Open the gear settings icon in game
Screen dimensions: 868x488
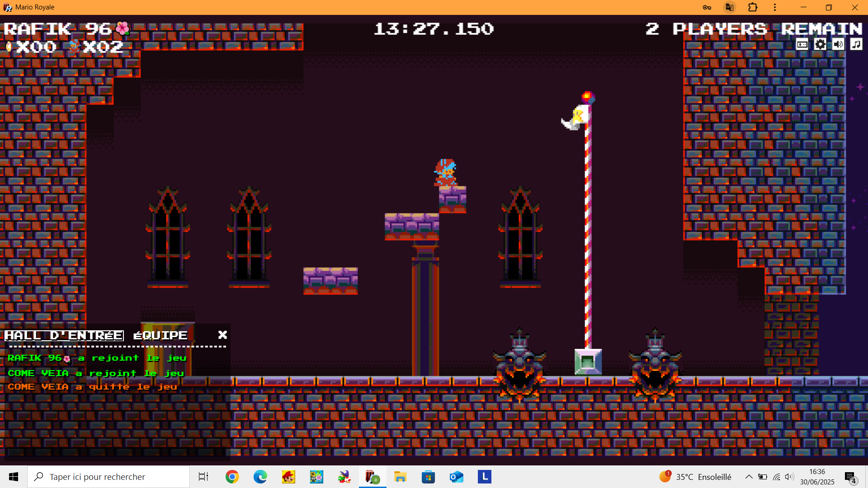[820, 44]
